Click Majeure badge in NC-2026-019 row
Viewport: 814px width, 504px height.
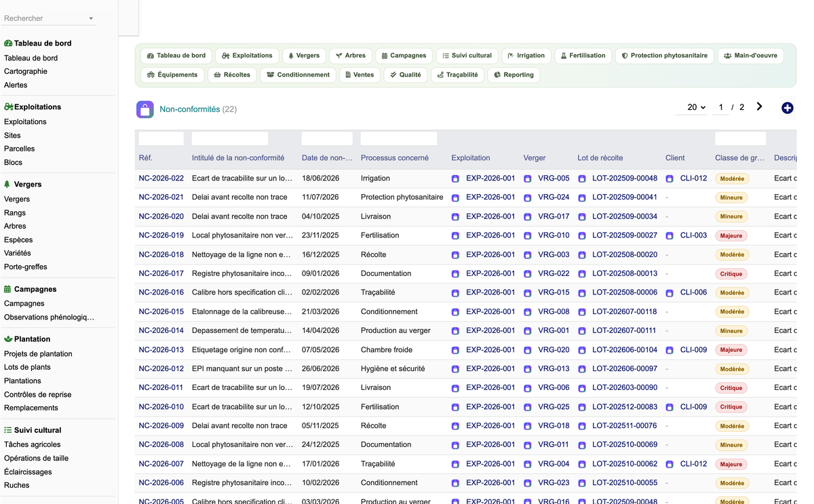pyautogui.click(x=731, y=236)
